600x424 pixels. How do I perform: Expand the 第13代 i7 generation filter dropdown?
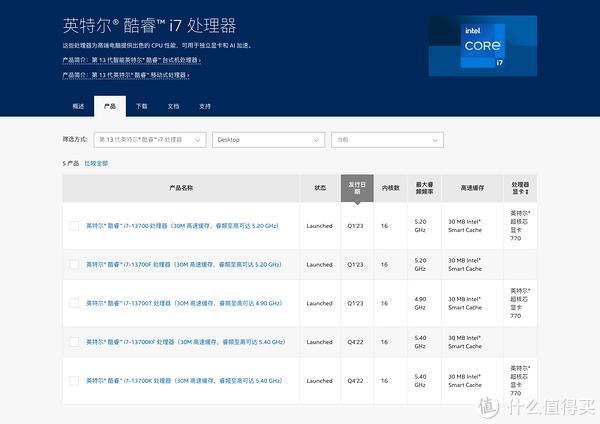coord(150,140)
